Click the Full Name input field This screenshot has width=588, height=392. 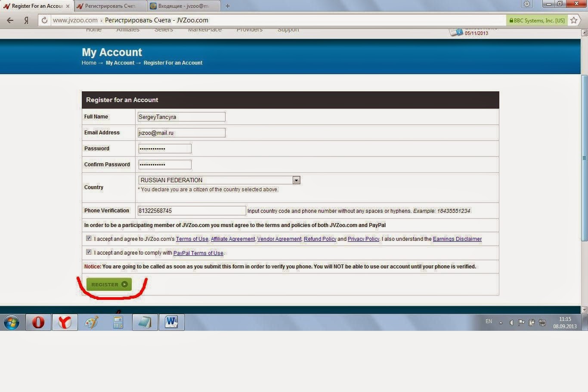click(x=182, y=117)
